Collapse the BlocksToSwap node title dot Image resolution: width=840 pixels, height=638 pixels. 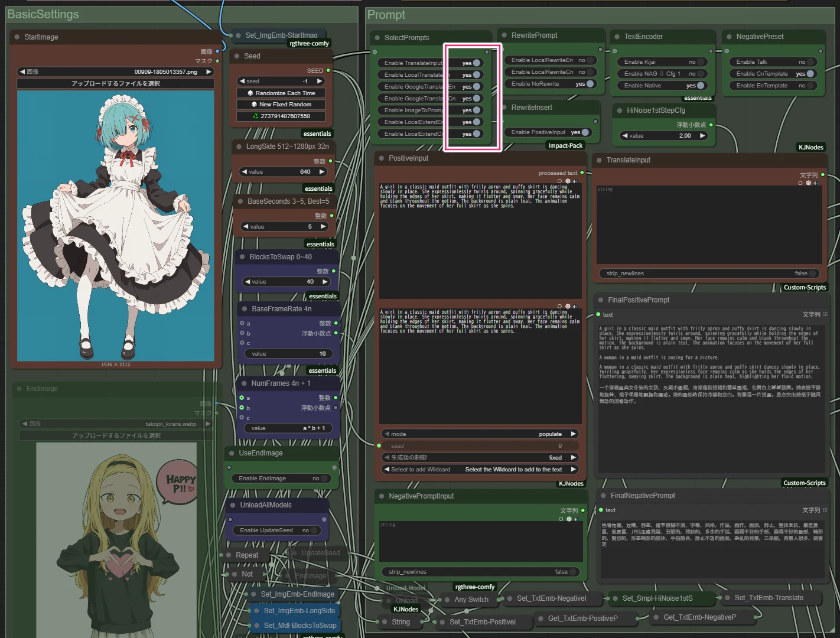[242, 257]
